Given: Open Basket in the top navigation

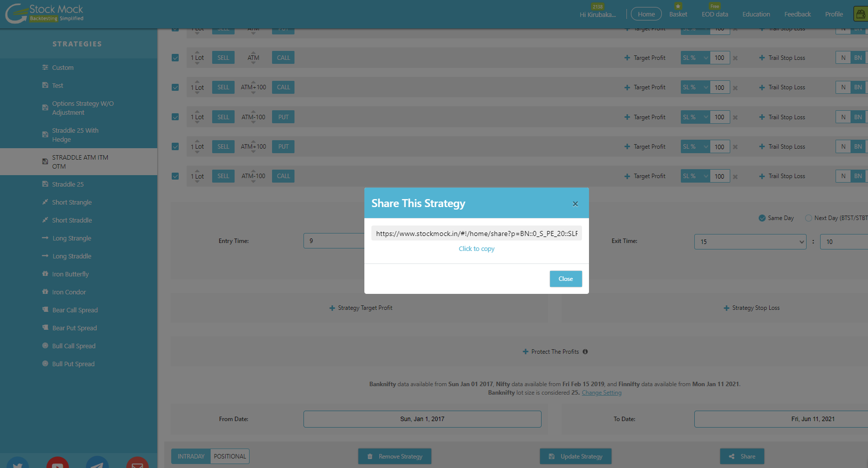Looking at the screenshot, I should [x=678, y=14].
